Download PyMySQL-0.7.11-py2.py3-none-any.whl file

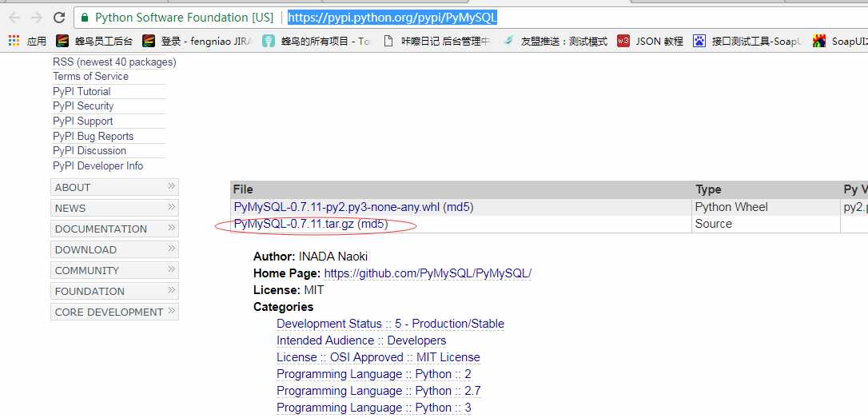pyautogui.click(x=336, y=207)
